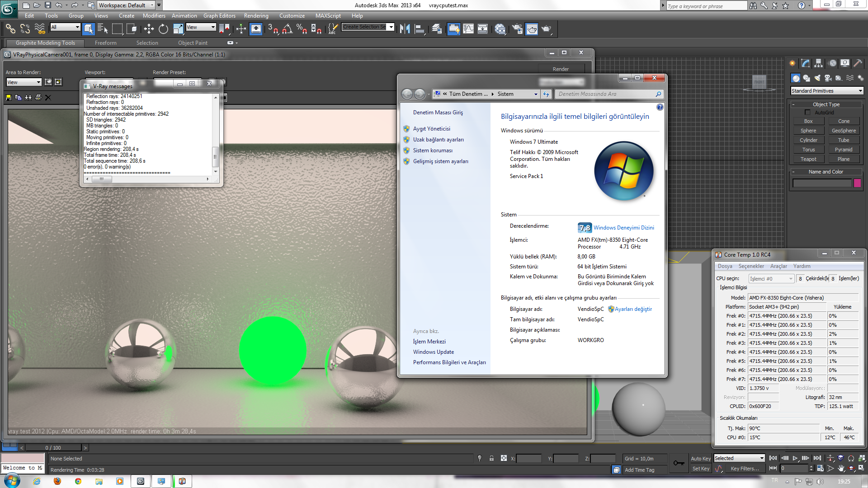This screenshot has width=868, height=488.
Task: Click the Key Filters button
Action: click(745, 469)
